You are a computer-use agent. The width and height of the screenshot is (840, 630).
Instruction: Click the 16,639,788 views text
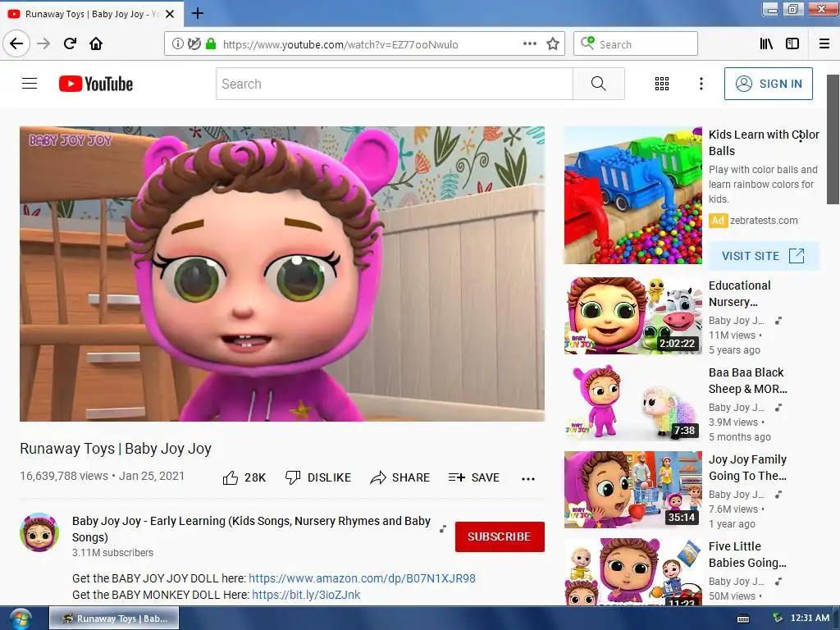pos(64,476)
